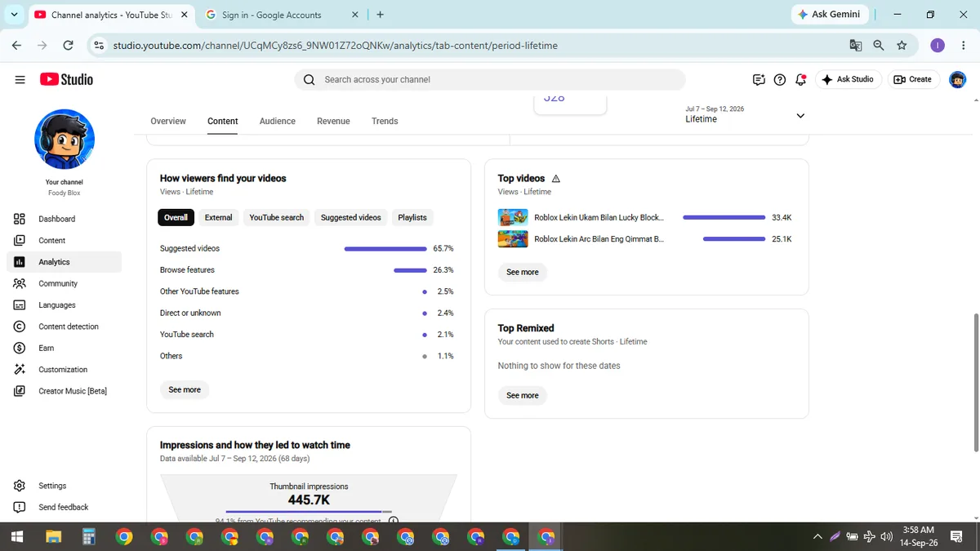Click the YouTube Studio logo
Viewport: 980px width, 551px height.
click(x=66, y=79)
